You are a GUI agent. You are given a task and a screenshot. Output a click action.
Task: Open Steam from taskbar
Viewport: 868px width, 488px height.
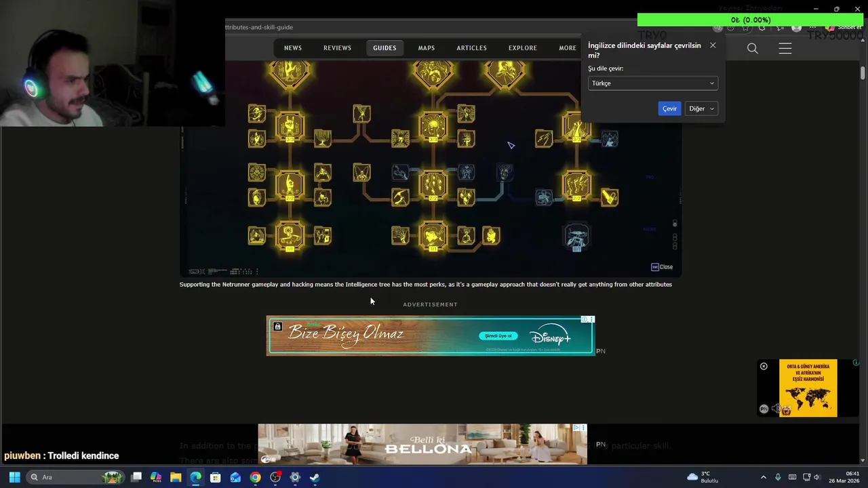pos(315,477)
